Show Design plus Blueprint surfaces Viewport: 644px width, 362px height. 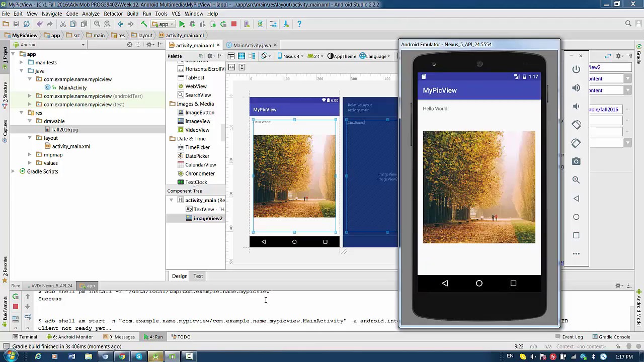(x=252, y=56)
